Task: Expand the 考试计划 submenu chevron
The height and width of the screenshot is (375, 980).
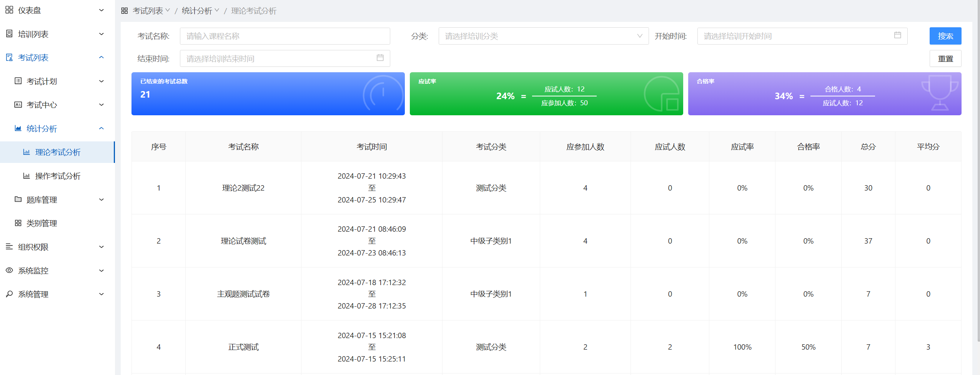Action: point(101,81)
